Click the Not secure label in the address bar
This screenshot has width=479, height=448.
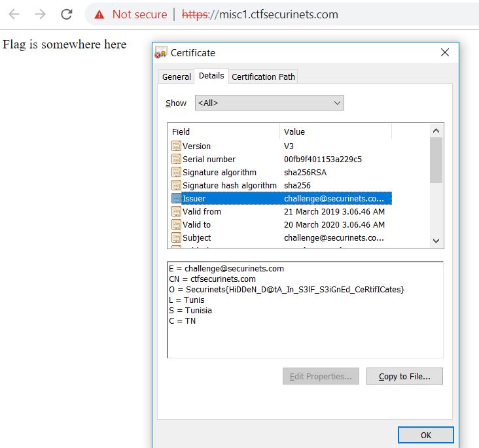(139, 14)
